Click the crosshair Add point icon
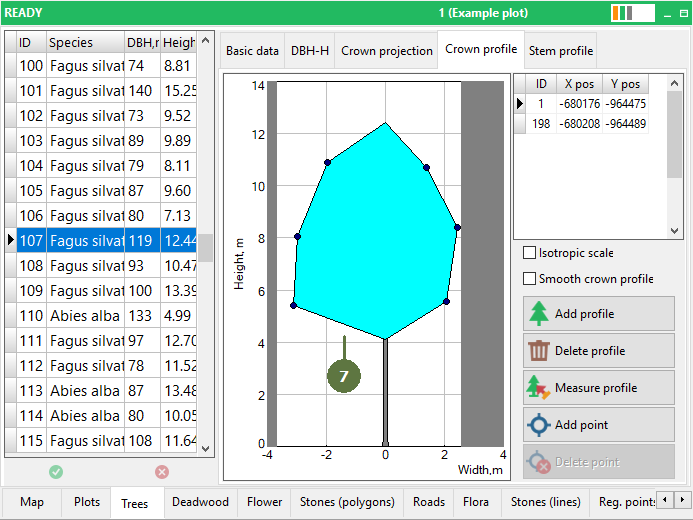 point(539,425)
